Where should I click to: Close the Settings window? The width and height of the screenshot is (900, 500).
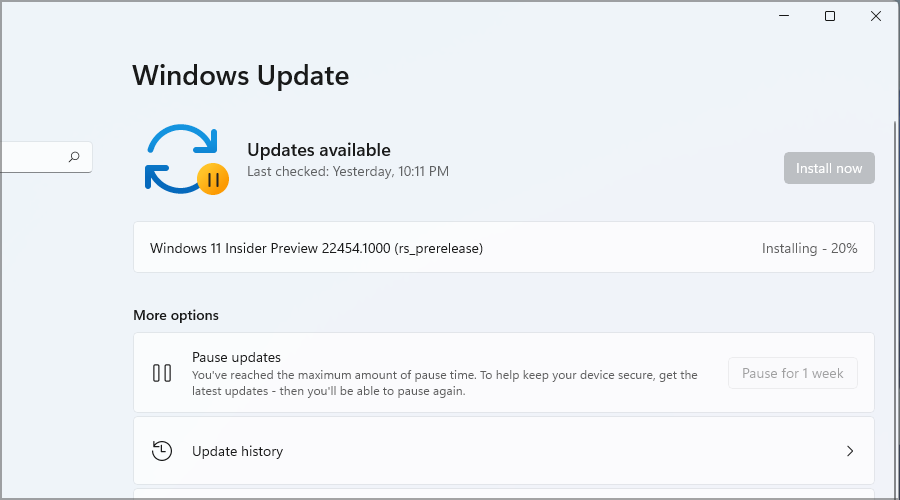coord(876,16)
